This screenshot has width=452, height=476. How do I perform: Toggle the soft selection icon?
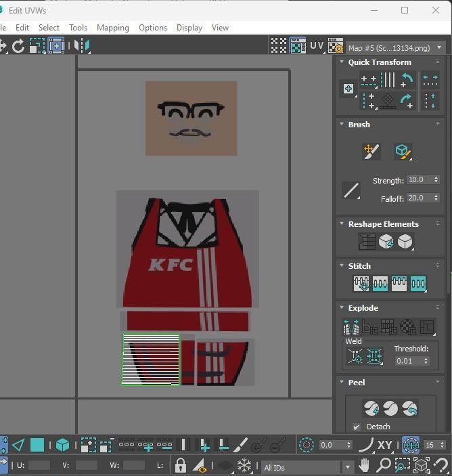(x=307, y=446)
